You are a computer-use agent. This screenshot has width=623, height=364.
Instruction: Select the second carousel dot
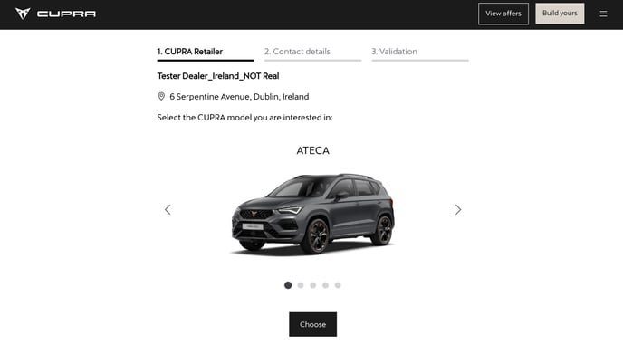click(301, 285)
